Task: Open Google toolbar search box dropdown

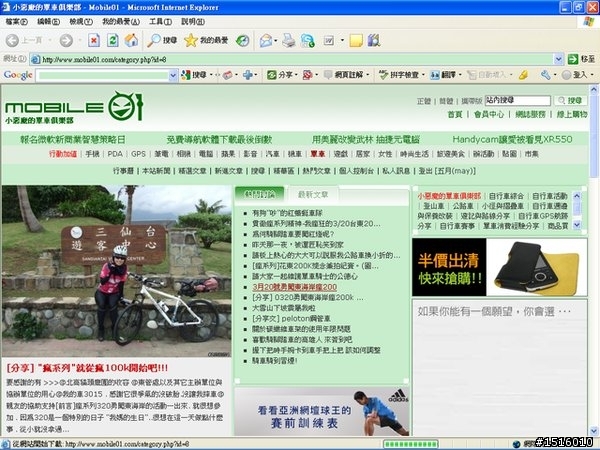Action: click(173, 75)
